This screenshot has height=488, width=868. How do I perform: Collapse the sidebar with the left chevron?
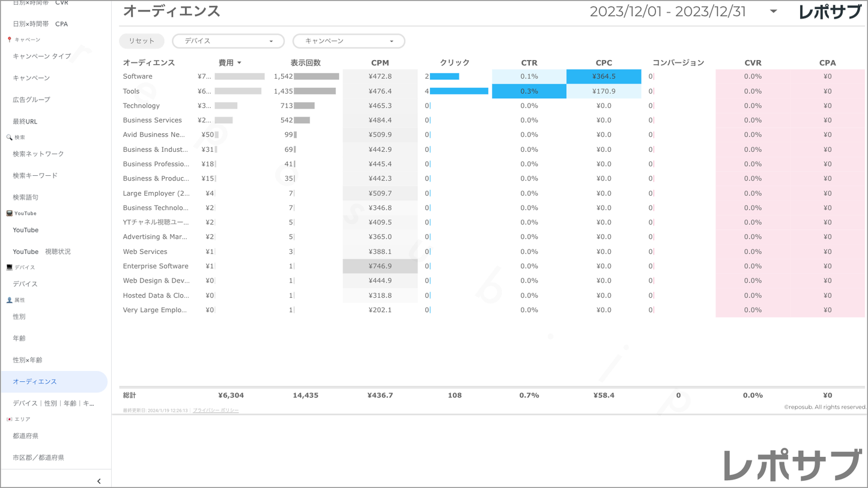(99, 481)
